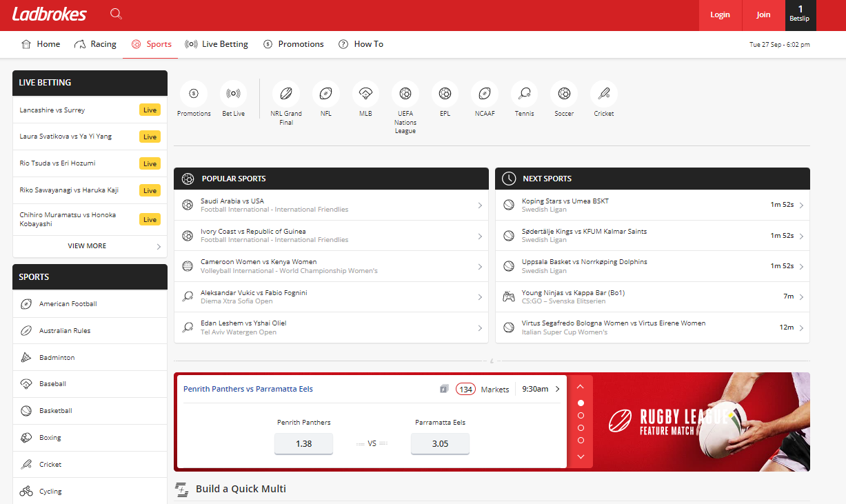This screenshot has width=846, height=504.
Task: Expand the View More arrow
Action: point(159,246)
